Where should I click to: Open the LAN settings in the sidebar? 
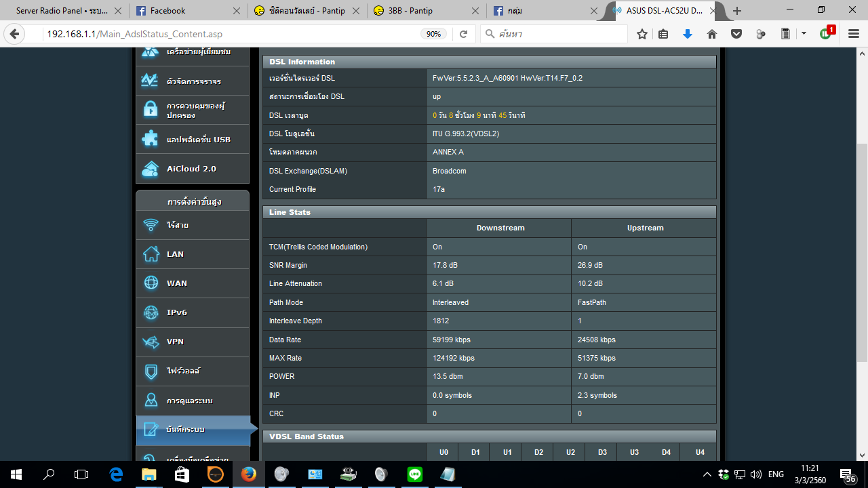193,254
